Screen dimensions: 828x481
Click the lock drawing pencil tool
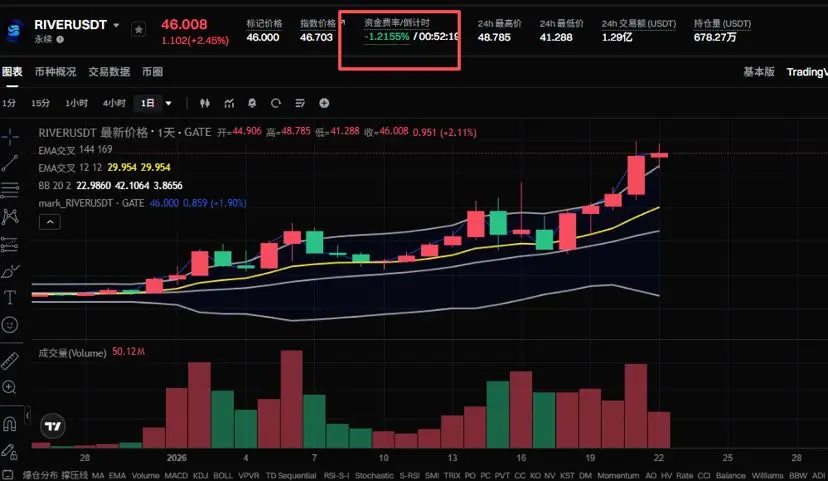click(x=10, y=451)
